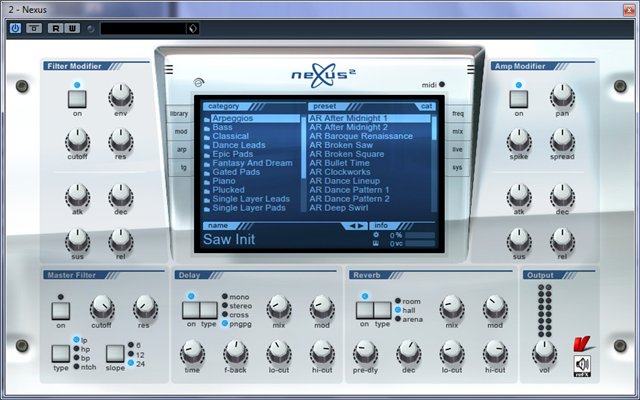Select the Bass category folder
Screen dimensions: 640x400
pyautogui.click(x=251, y=127)
